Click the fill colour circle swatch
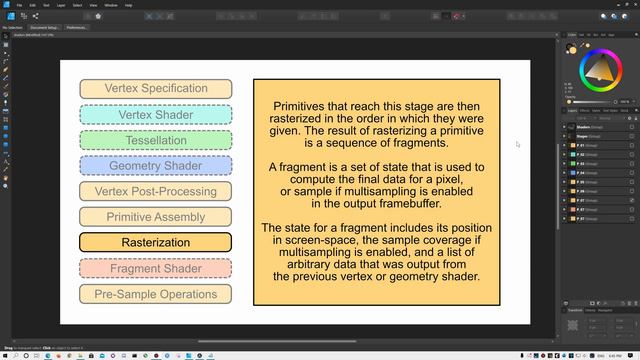The width and height of the screenshot is (640, 360). tap(573, 50)
